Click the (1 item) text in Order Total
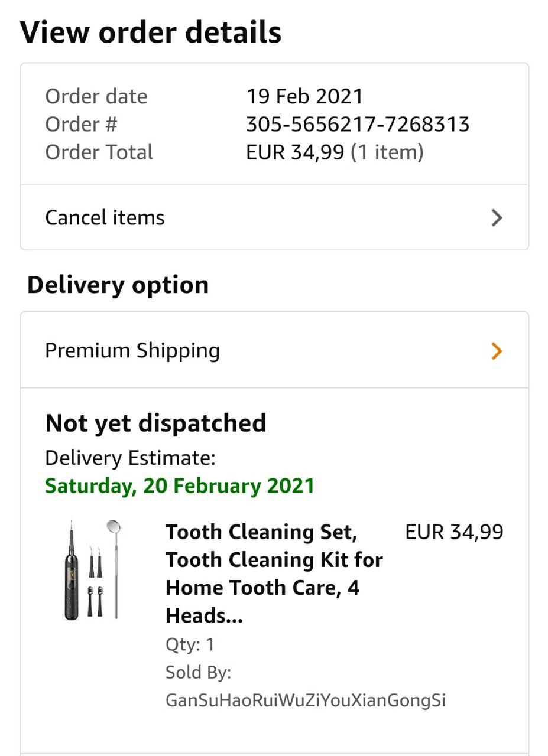Image resolution: width=548 pixels, height=756 pixels. pyautogui.click(x=387, y=152)
